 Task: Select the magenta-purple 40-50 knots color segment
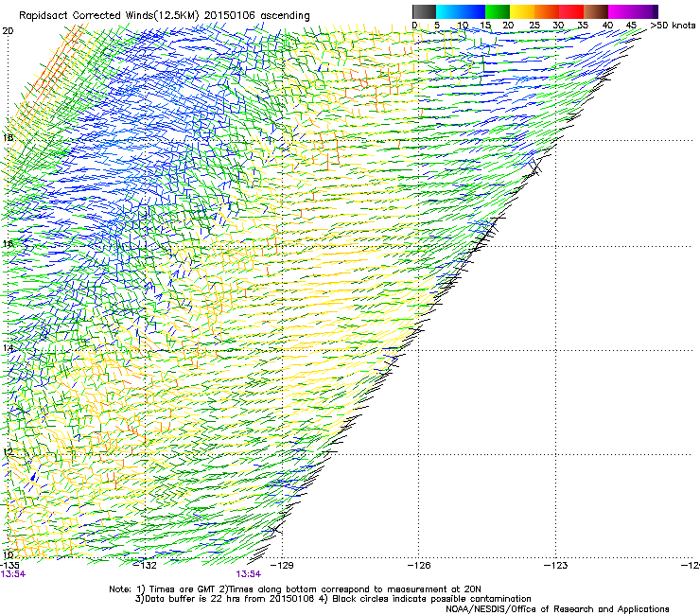coord(633,11)
